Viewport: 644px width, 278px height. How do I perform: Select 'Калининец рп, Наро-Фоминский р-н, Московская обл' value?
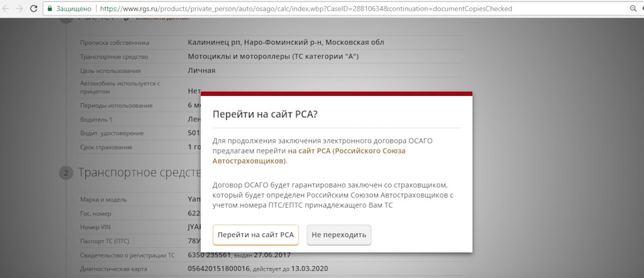click(286, 42)
